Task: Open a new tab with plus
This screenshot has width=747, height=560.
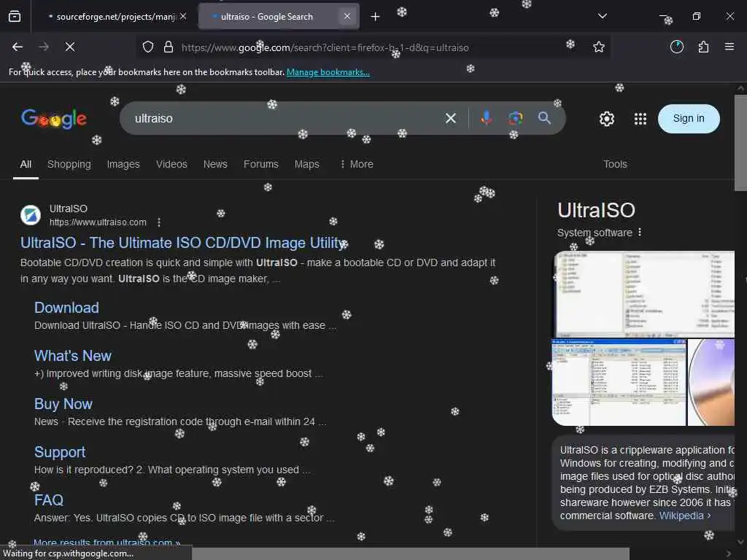Action: point(375,17)
